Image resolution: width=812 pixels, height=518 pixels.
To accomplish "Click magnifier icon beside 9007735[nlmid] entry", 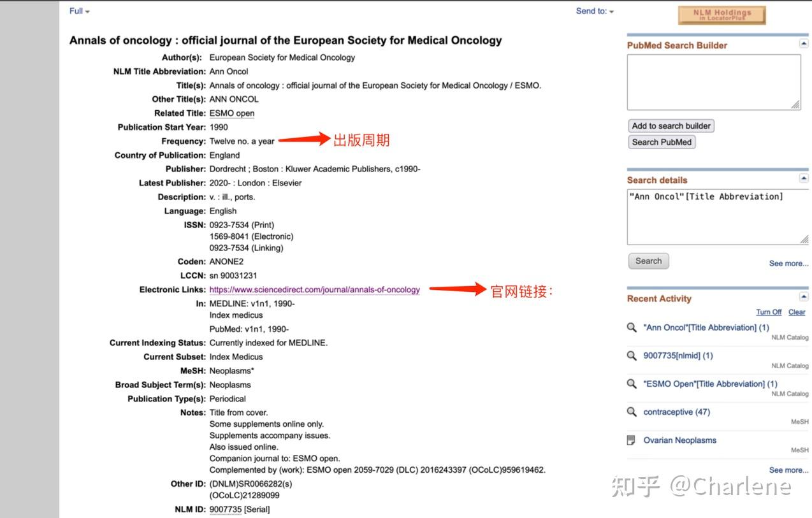I will (x=632, y=356).
